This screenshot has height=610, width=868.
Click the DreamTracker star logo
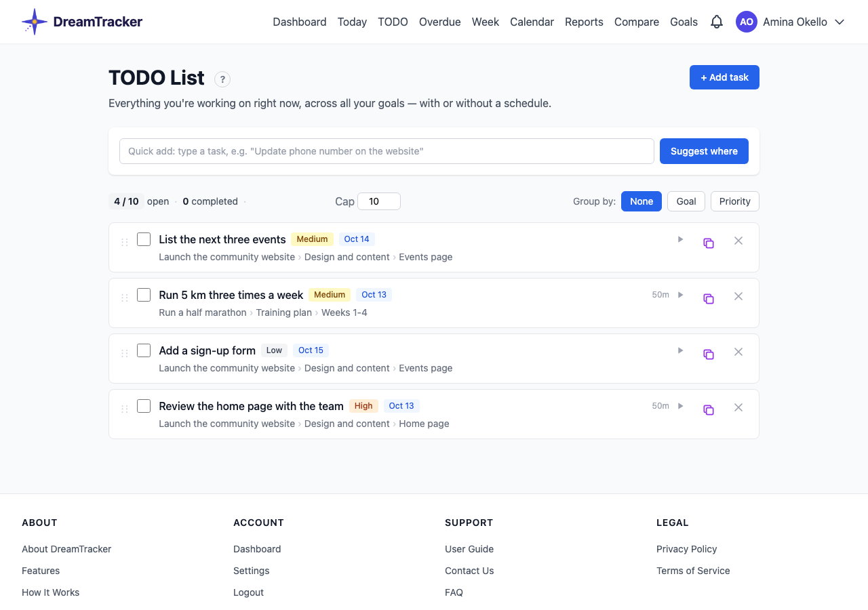pyautogui.click(x=35, y=22)
